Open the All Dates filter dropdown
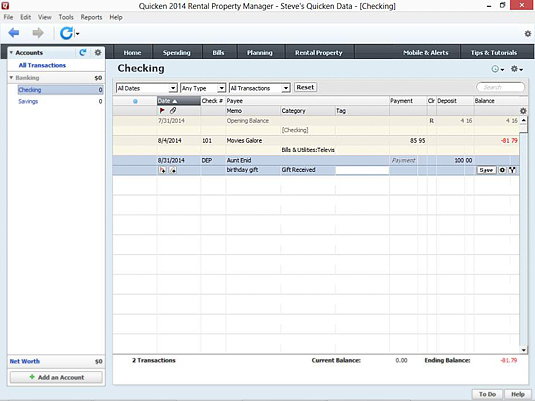535x401 pixels. (x=146, y=88)
